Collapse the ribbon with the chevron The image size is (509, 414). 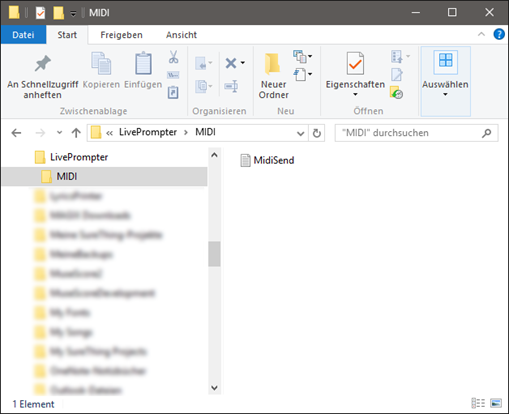pyautogui.click(x=481, y=34)
